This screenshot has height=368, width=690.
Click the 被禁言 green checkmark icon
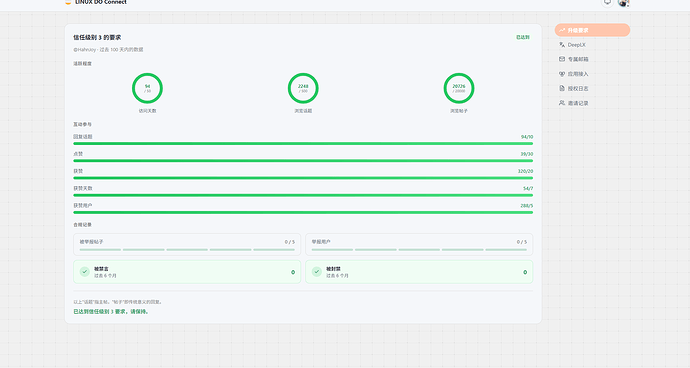coord(85,272)
